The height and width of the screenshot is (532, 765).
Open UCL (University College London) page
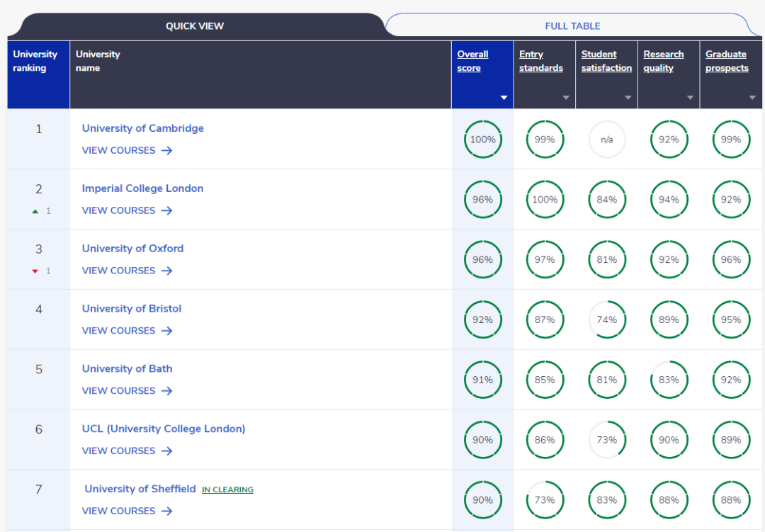tap(164, 429)
